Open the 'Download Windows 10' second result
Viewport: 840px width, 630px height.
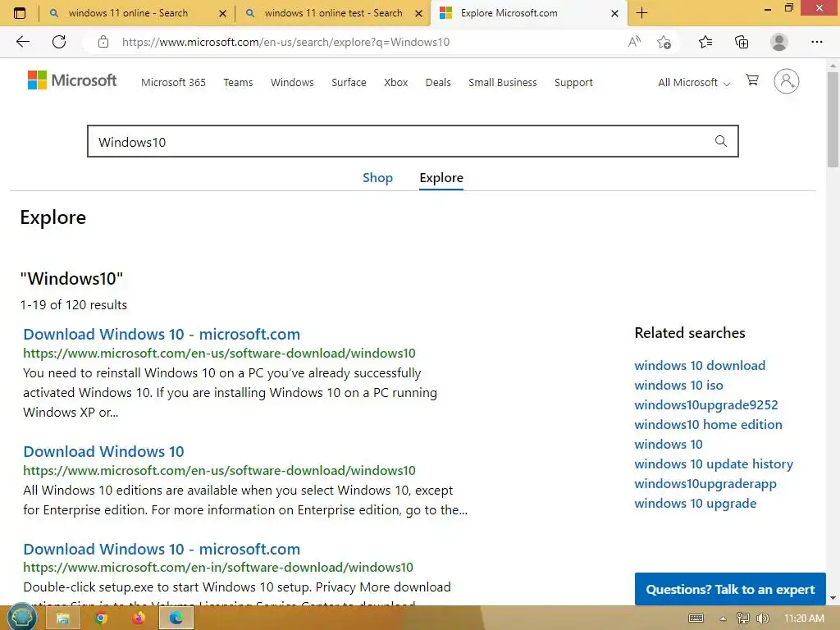pyautogui.click(x=103, y=452)
